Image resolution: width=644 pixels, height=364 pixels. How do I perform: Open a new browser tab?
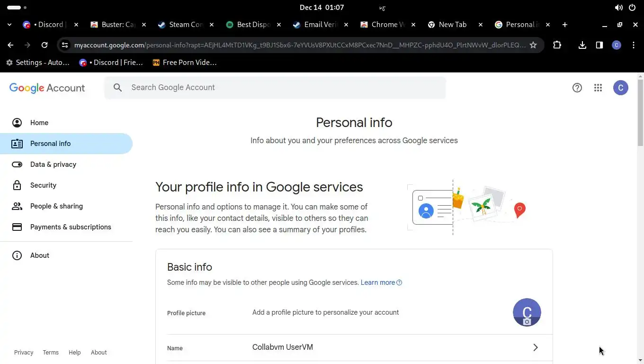564,25
